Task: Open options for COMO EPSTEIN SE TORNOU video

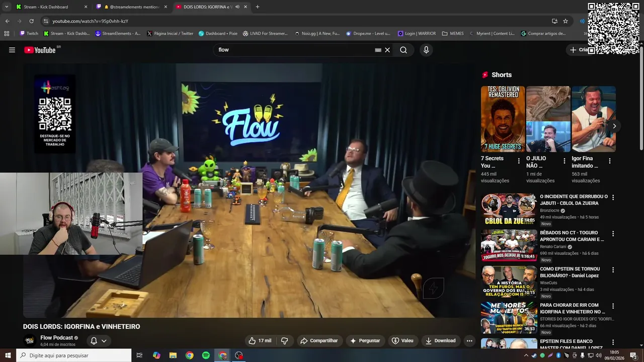Action: [613, 270]
